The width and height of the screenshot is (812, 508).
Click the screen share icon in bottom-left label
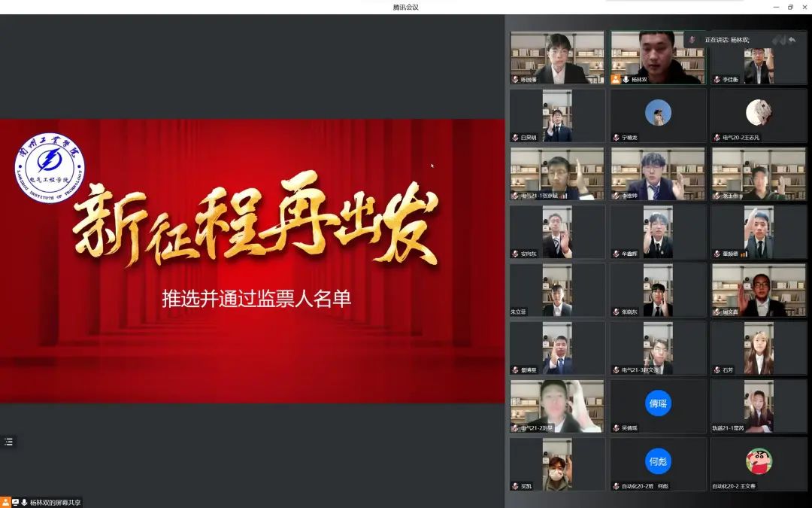pos(15,502)
